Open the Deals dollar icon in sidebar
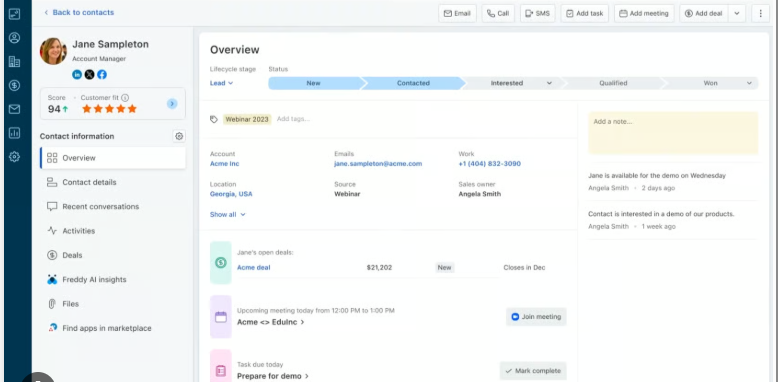 click(14, 85)
